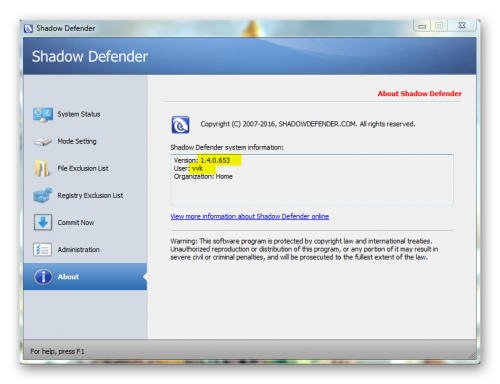Click the User: vvk line
The image size is (500, 384).
(x=188, y=168)
